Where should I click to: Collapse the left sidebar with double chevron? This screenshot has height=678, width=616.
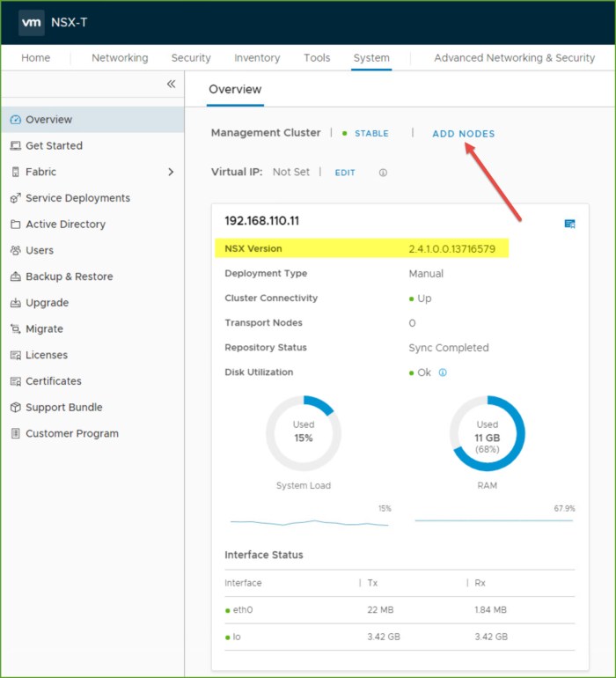click(x=171, y=84)
